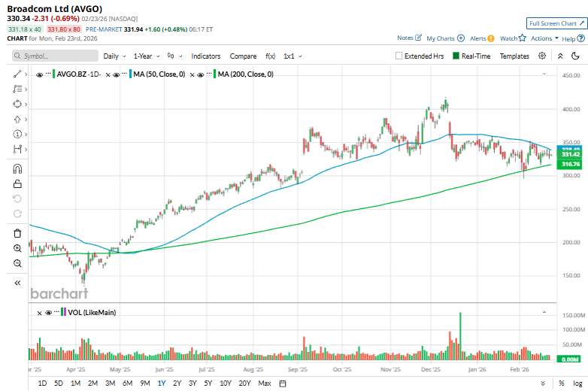
Task: Select the 10Y time range
Action: coord(226,383)
